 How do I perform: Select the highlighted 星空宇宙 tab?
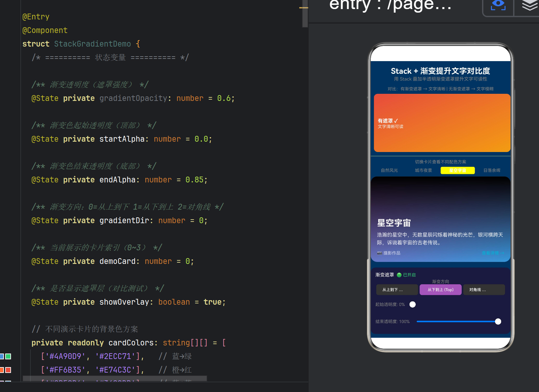pos(457,170)
